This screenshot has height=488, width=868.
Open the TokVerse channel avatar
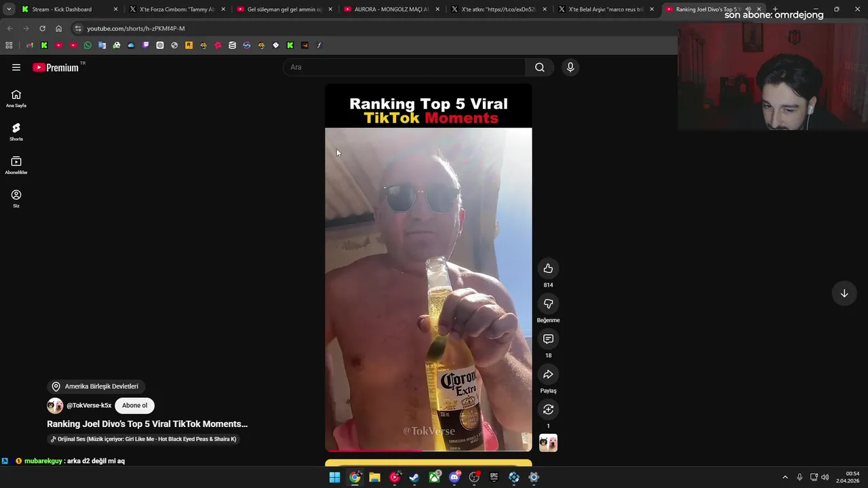pos(55,405)
